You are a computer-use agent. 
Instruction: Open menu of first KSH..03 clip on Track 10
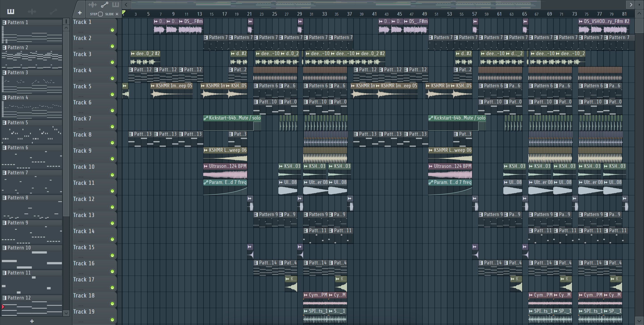(281, 166)
